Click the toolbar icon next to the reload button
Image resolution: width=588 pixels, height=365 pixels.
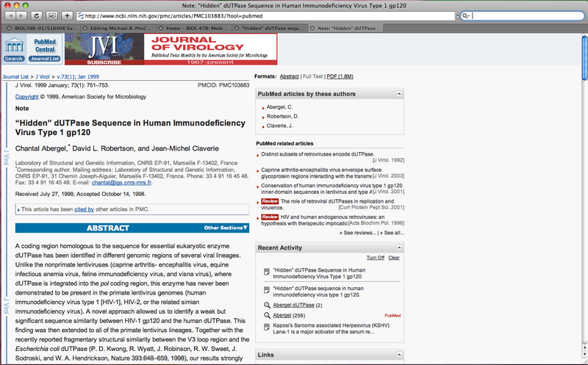pyautogui.click(x=51, y=15)
